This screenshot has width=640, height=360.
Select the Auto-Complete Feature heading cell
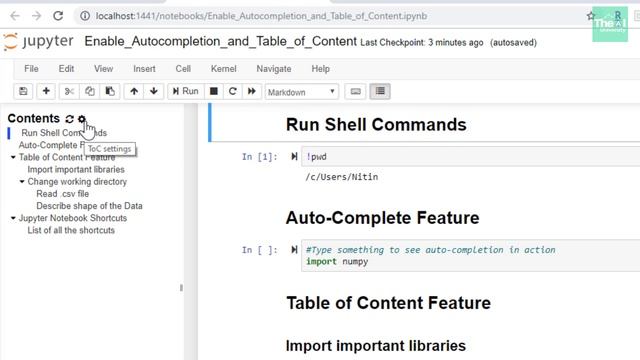[x=382, y=218]
